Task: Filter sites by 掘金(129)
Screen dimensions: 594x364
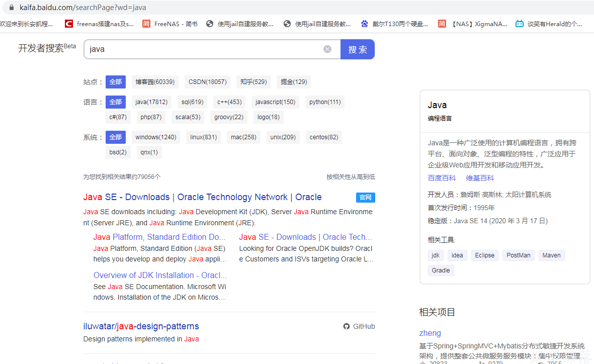Action: click(294, 82)
